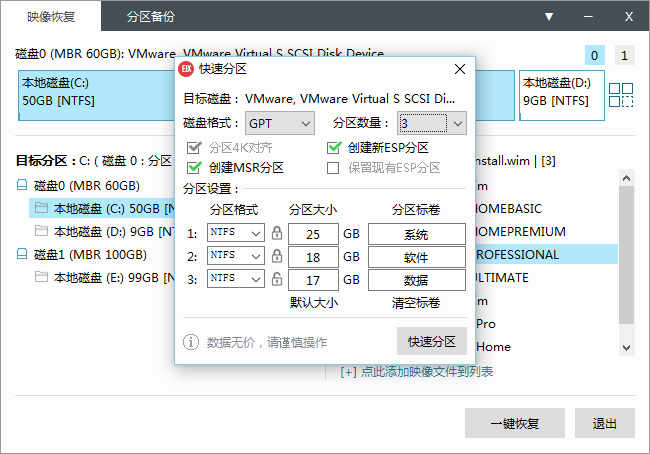Open partition 1 NTFS format dropdown
650x454 pixels.
[x=236, y=233]
